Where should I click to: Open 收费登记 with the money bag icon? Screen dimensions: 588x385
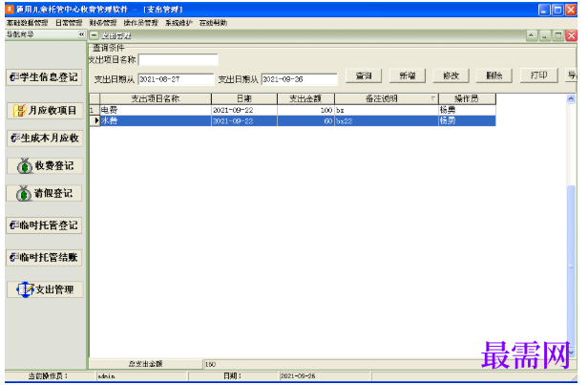coord(45,166)
